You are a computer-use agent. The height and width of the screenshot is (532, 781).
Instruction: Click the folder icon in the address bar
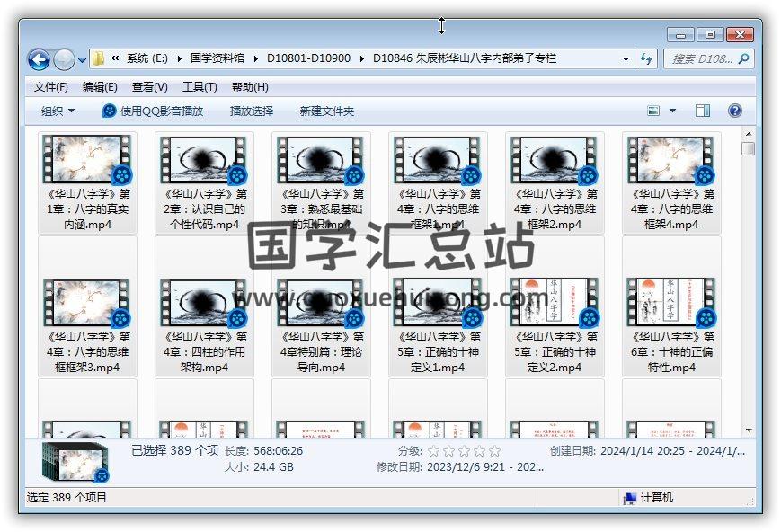(99, 58)
